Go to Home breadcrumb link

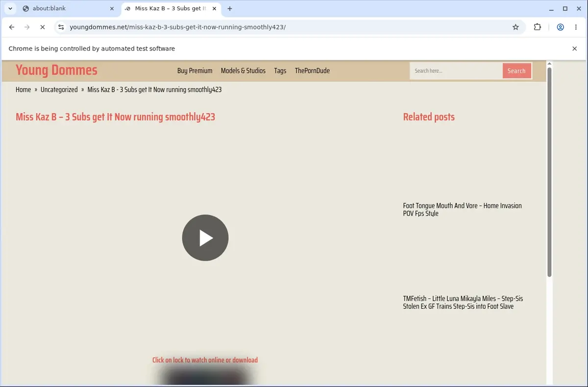point(23,90)
